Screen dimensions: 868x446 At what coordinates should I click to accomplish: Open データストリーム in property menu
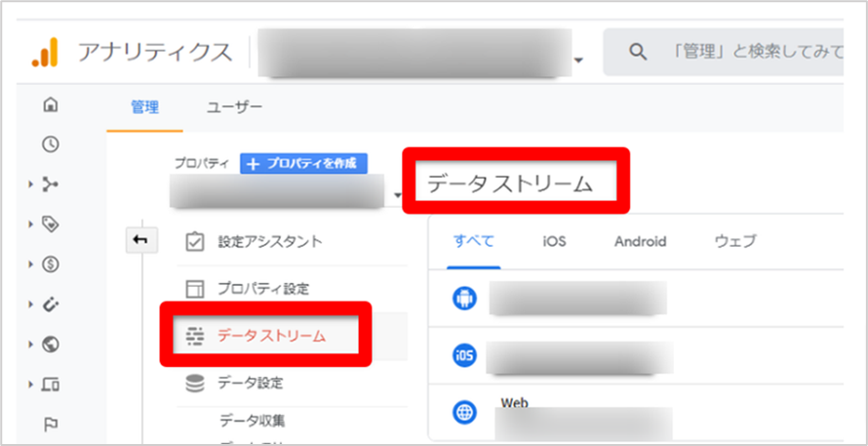272,336
